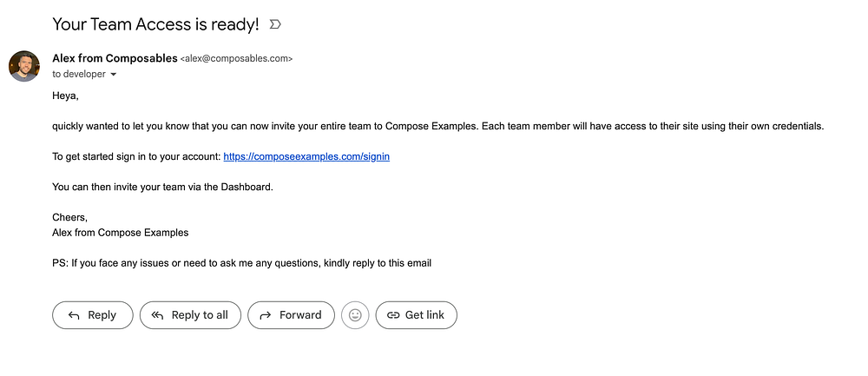Reply to this email

click(x=92, y=315)
